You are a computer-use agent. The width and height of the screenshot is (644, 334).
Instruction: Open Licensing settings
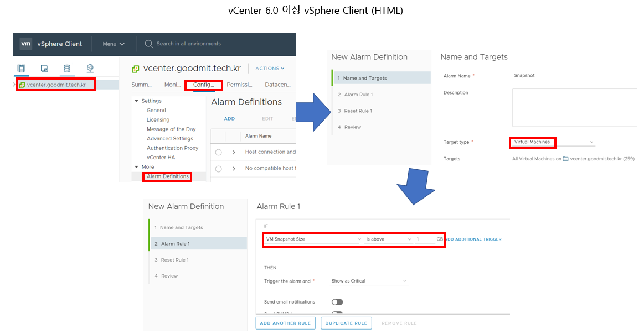coord(158,120)
